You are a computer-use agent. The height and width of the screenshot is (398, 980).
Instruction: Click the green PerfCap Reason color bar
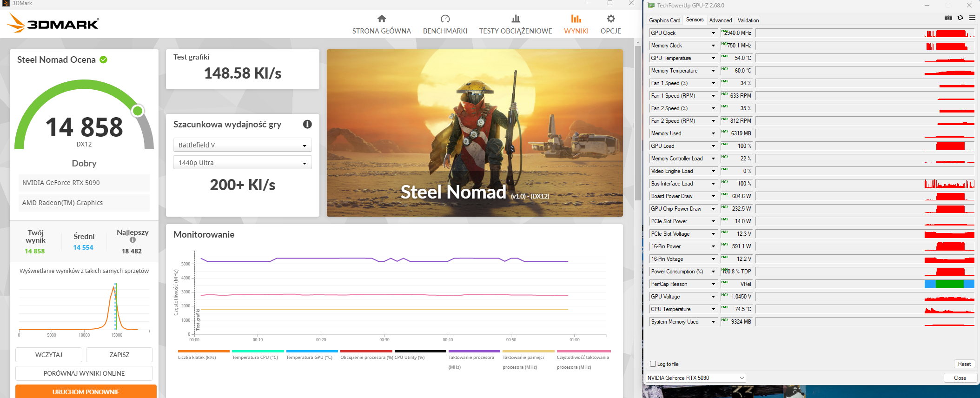(949, 284)
